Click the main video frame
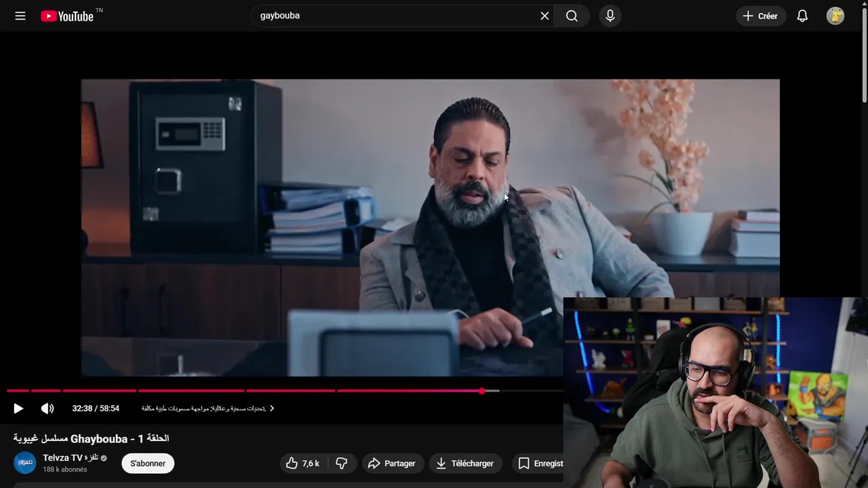Image resolution: width=868 pixels, height=488 pixels. (x=430, y=227)
